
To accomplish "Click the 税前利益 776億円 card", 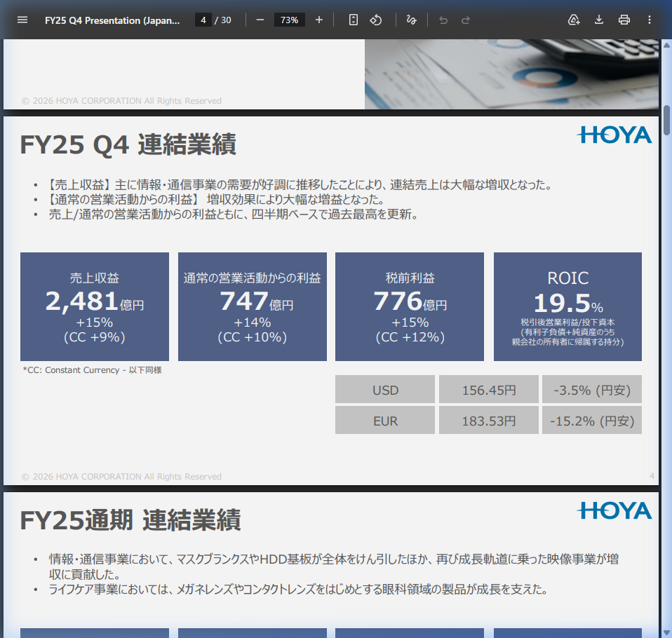I will point(410,307).
